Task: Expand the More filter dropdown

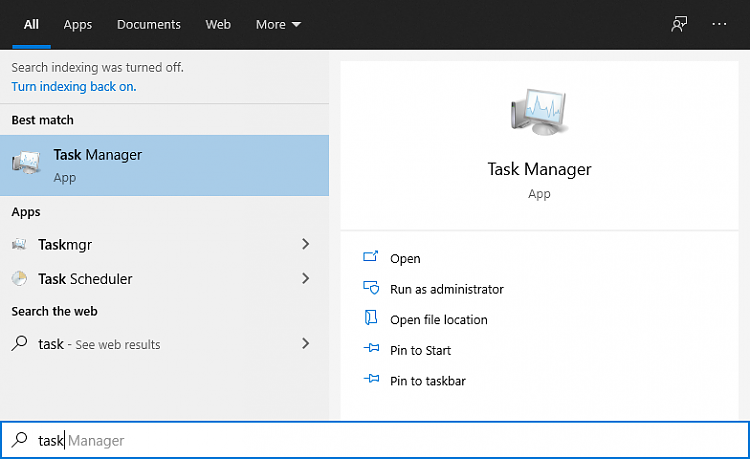Action: coord(278,24)
